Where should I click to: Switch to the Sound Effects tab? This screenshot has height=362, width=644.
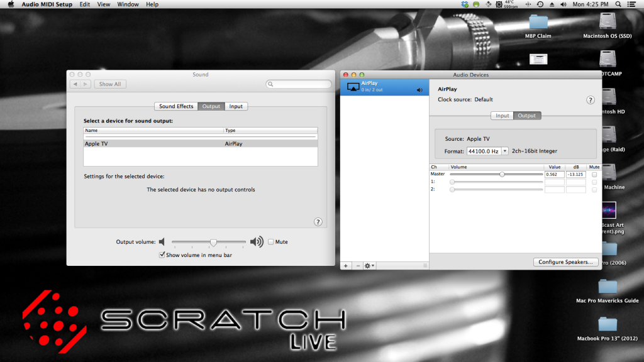tap(176, 106)
